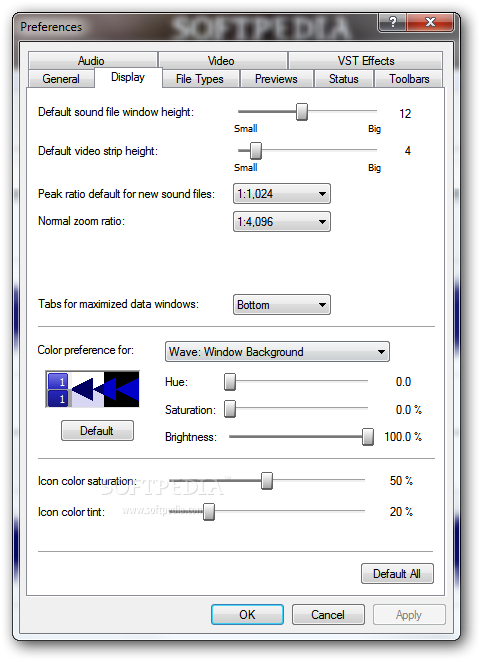Expand the Tabs for maximized data windows dropdown
Viewport: 481px width, 661px height.
[x=282, y=305]
